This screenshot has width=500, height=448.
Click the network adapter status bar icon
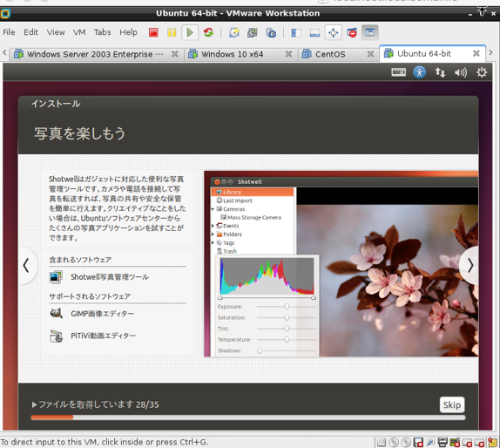click(430, 442)
